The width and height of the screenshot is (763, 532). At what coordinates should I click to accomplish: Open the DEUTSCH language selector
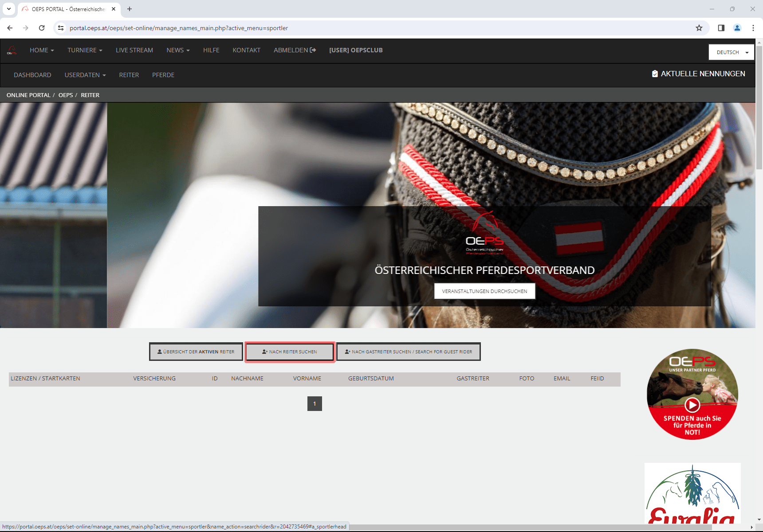731,52
